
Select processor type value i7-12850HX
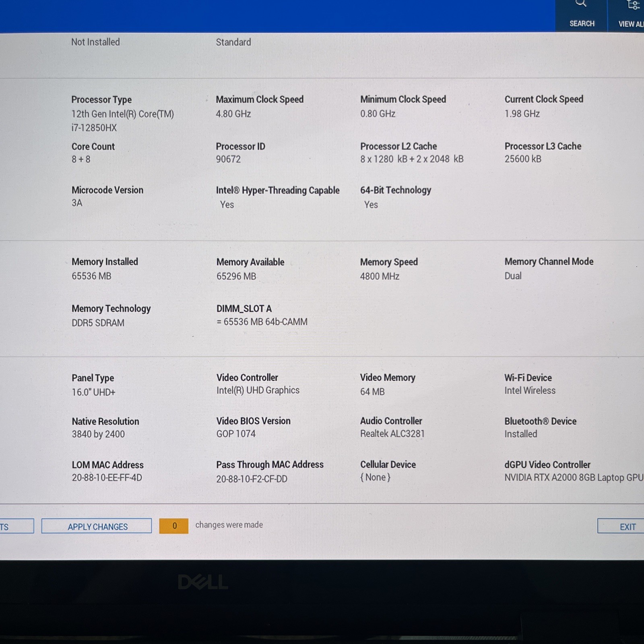point(94,128)
